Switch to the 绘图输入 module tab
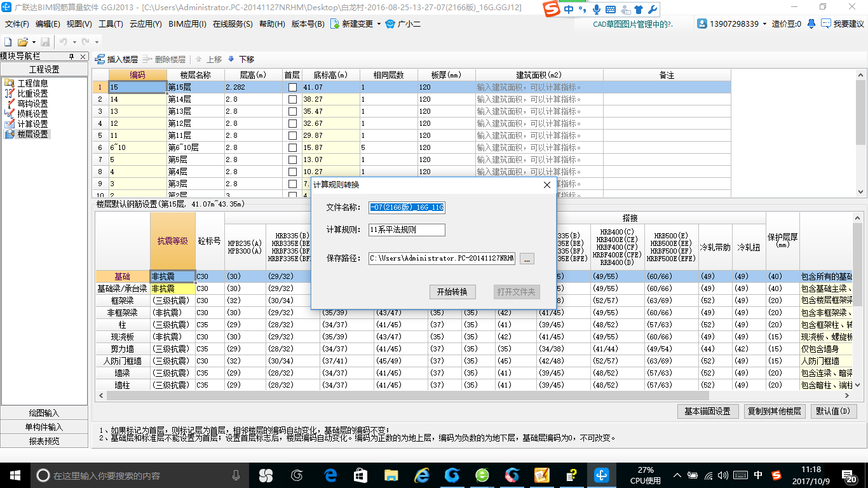868x488 pixels. [44, 413]
